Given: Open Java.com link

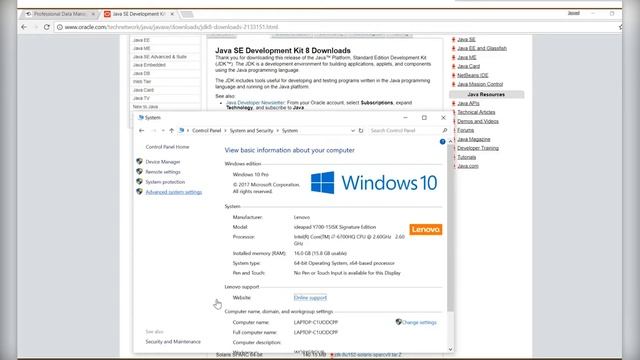Looking at the screenshot, I should tap(468, 166).
